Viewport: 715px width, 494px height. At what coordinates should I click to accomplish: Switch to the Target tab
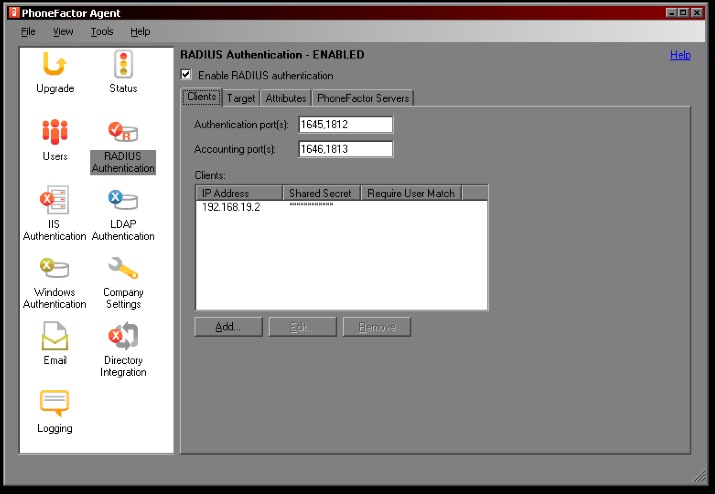coord(240,98)
